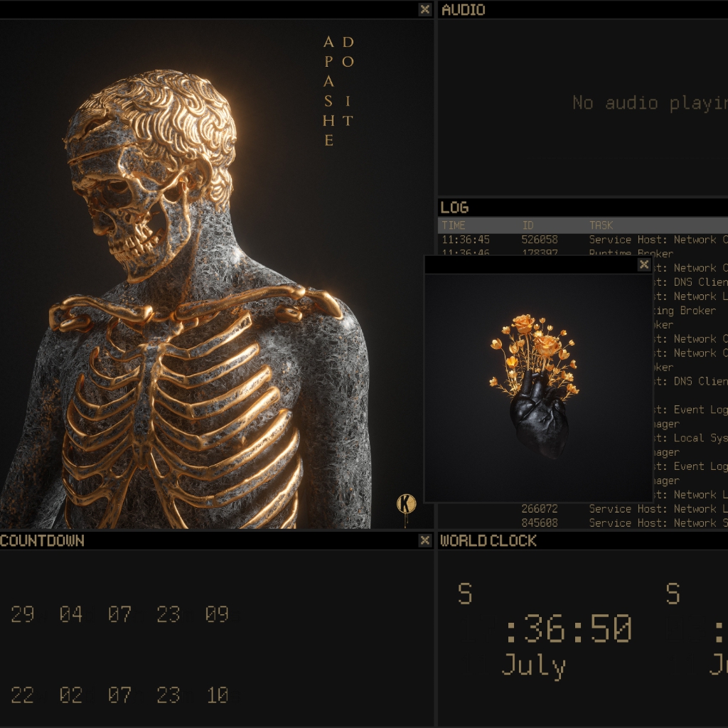
Task: Select log ID 266072
Action: (x=539, y=509)
